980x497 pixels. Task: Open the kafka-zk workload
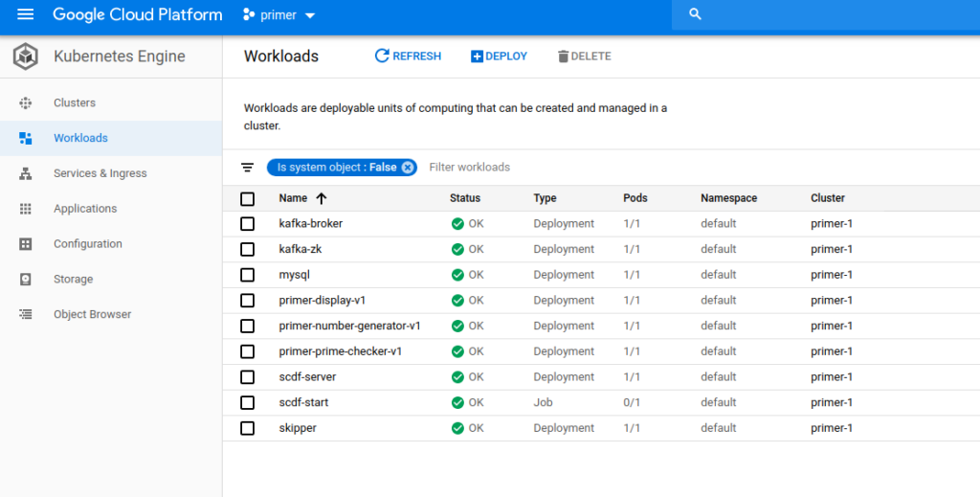coord(301,249)
